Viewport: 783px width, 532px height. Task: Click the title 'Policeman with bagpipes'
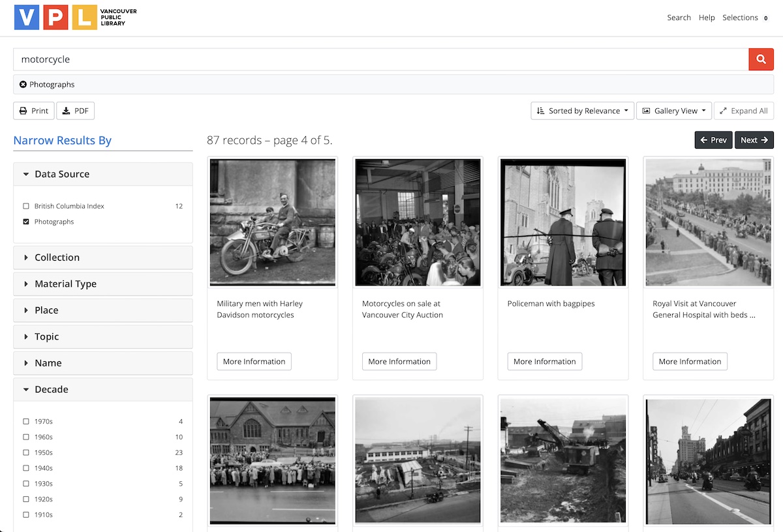tap(551, 304)
